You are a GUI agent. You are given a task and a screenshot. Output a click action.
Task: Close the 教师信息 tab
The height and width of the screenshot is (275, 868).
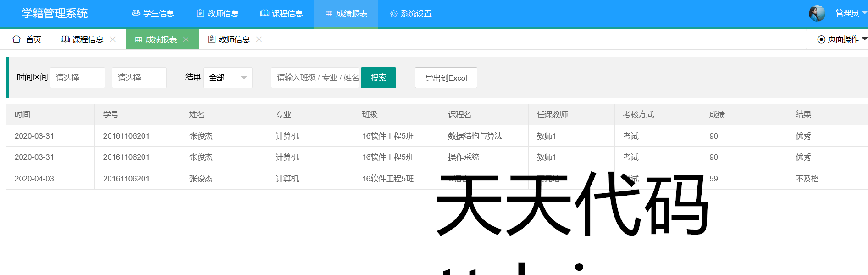pyautogui.click(x=259, y=39)
